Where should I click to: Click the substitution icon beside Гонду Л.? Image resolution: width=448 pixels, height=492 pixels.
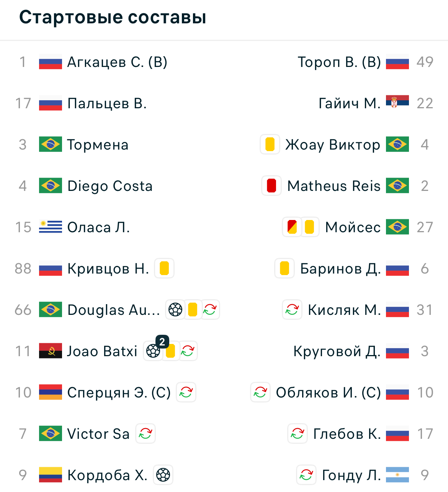click(306, 475)
